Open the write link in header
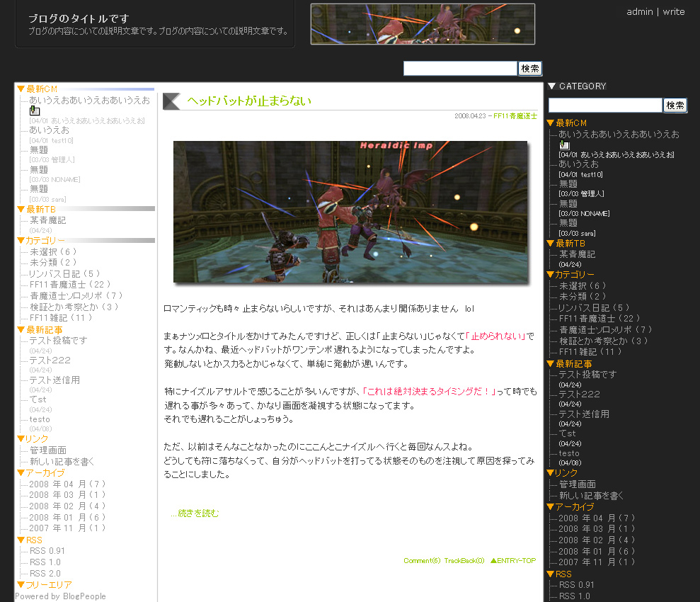 [674, 11]
